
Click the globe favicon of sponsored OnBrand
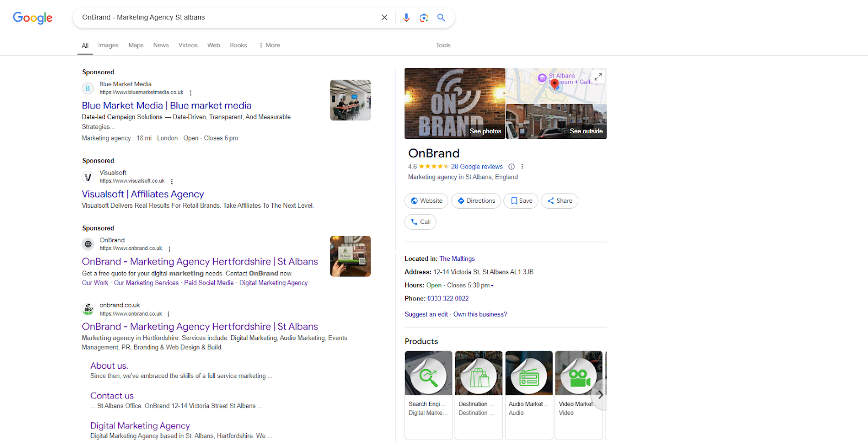pos(88,244)
